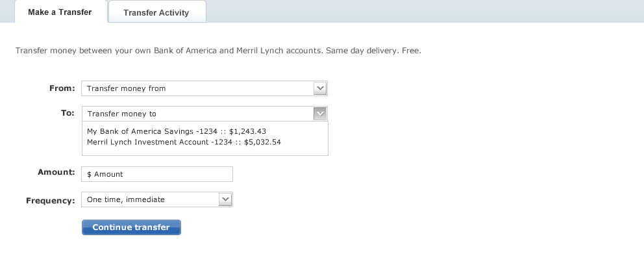Collapse the To account dropdown arrow
644x256 pixels.
pyautogui.click(x=320, y=114)
